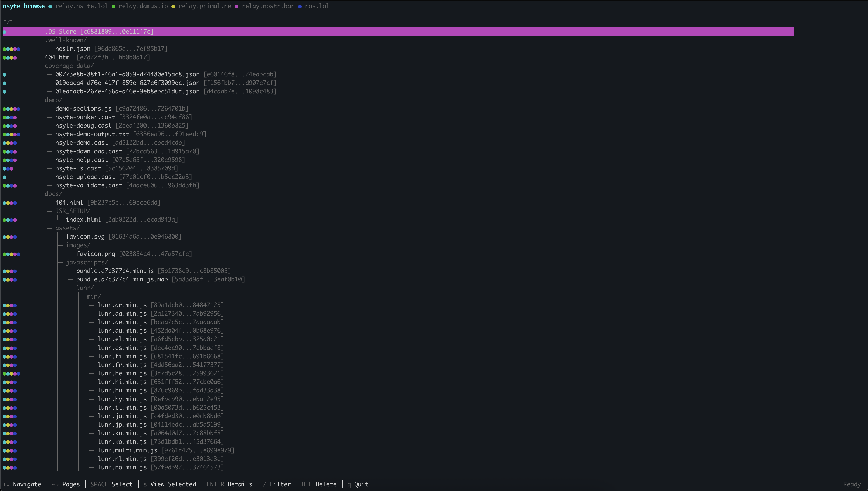Collapse the docs/ folder

[x=53, y=194]
